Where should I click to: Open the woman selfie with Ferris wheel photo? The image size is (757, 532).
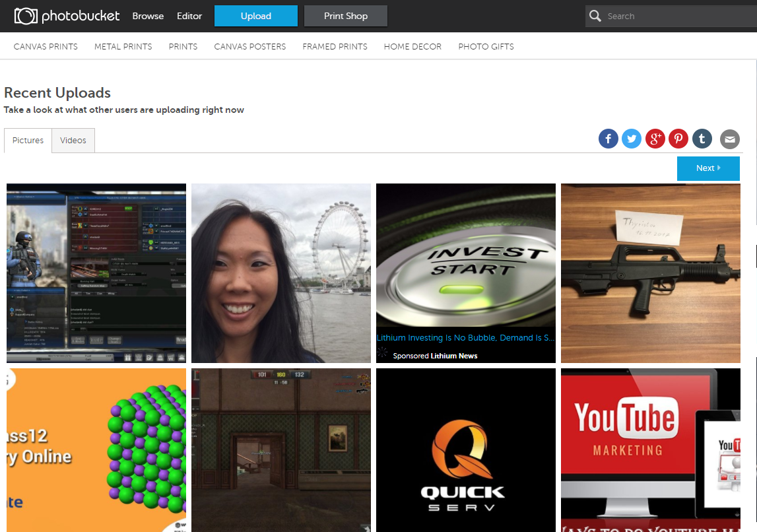click(281, 273)
